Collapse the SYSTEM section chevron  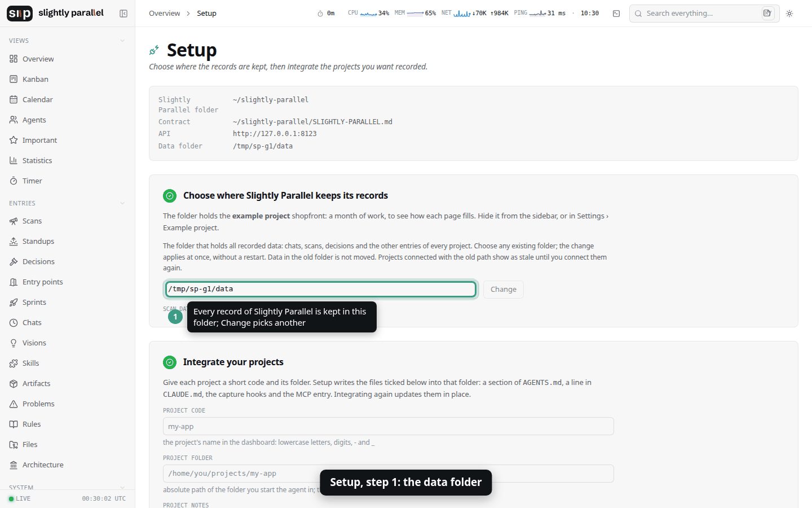tap(122, 487)
